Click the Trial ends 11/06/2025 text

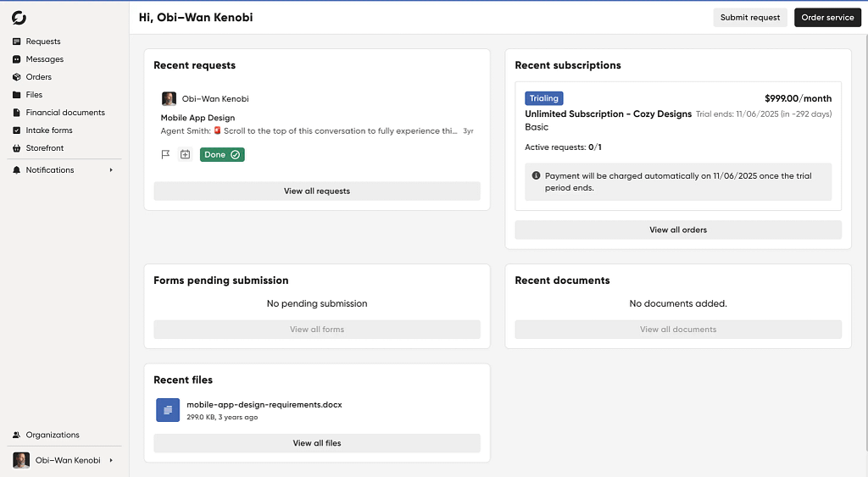(x=764, y=114)
